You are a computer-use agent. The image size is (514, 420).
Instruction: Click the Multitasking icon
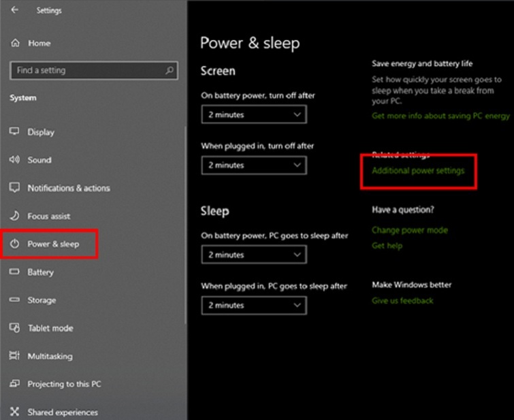14,356
